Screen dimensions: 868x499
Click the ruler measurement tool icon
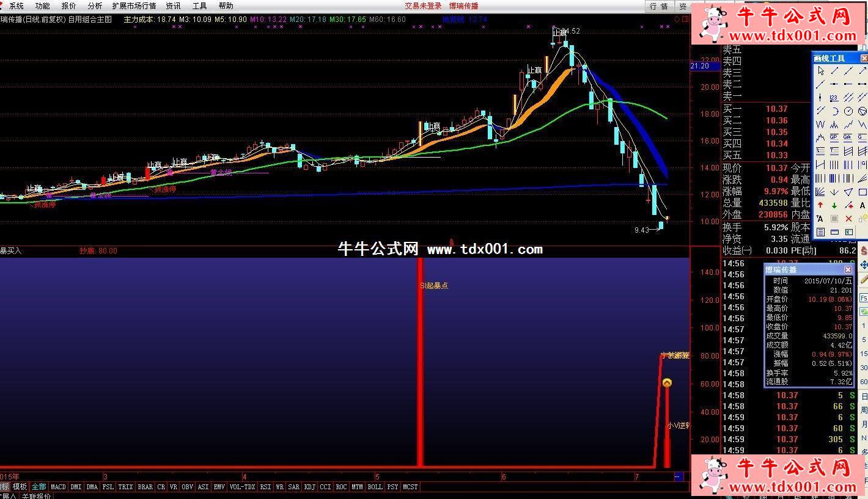pyautogui.click(x=834, y=231)
